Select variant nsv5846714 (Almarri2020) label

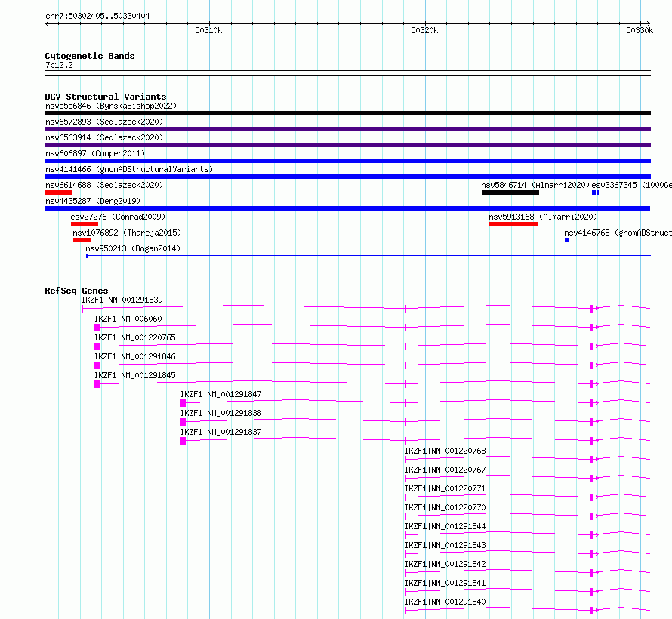click(x=535, y=185)
